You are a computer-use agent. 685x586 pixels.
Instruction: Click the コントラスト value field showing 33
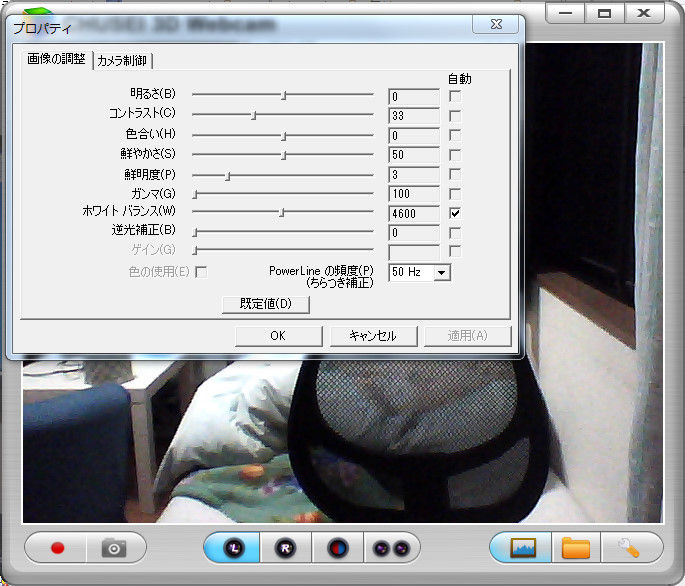pyautogui.click(x=414, y=116)
